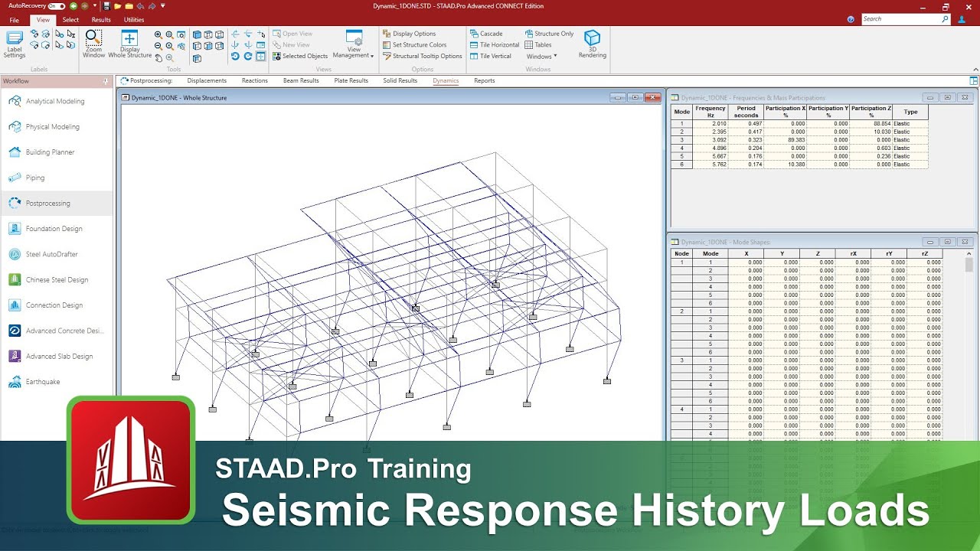The width and height of the screenshot is (980, 551).
Task: Open Customize Quick Access Toolbar dropdown arrow
Action: click(x=164, y=6)
